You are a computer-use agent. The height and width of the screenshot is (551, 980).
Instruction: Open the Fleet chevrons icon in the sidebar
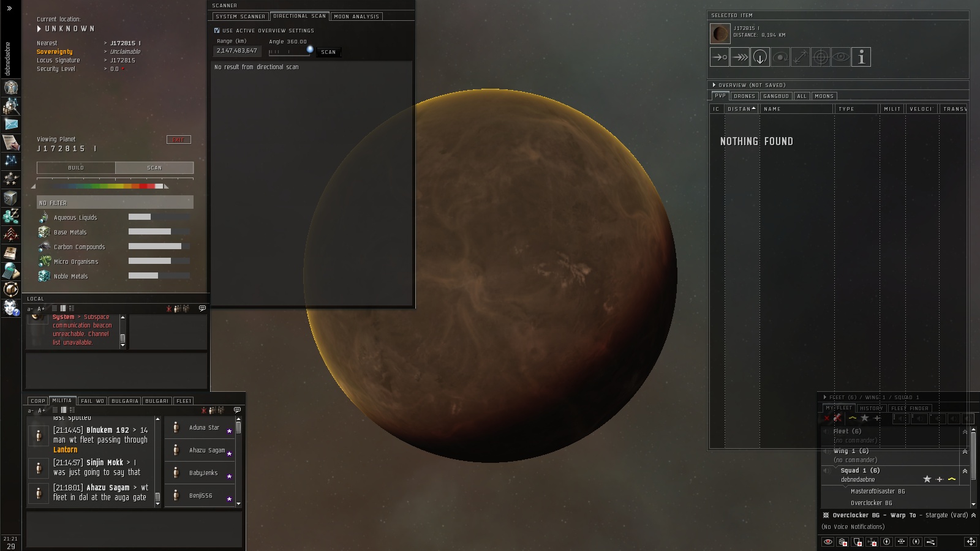11,234
